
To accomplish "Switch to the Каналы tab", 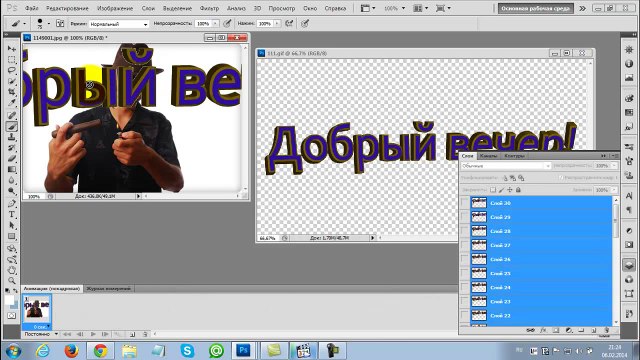I will [x=488, y=156].
